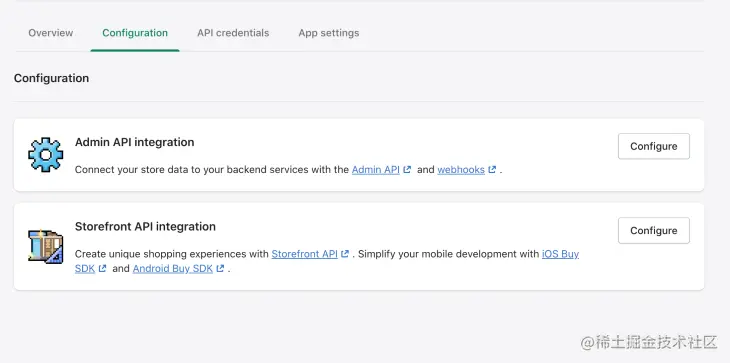
Task: Open the Android Buy SDK link
Action: 173,269
